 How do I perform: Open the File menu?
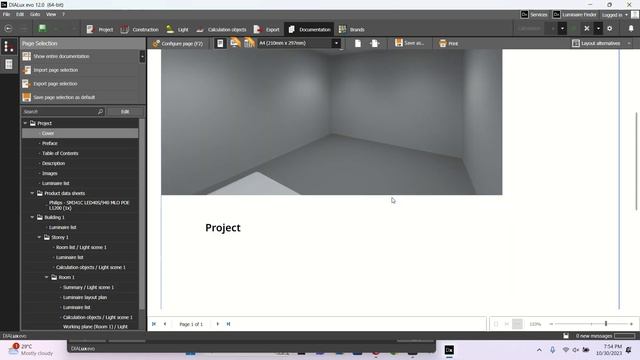(x=7, y=14)
